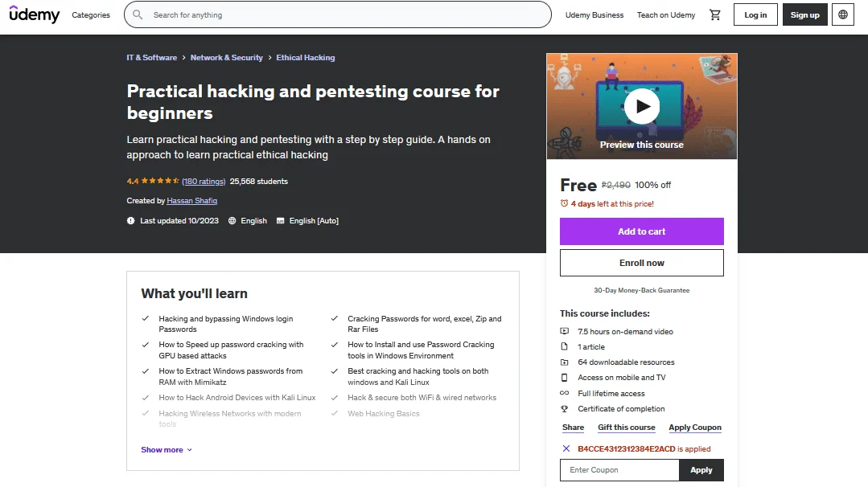The height and width of the screenshot is (487, 868).
Task: Click the Log in button
Action: pyautogui.click(x=755, y=15)
